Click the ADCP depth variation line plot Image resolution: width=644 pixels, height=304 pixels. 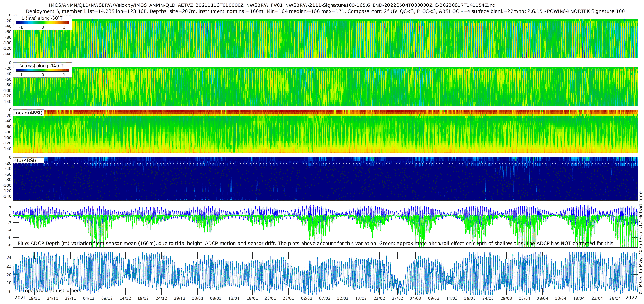[x=325, y=226]
